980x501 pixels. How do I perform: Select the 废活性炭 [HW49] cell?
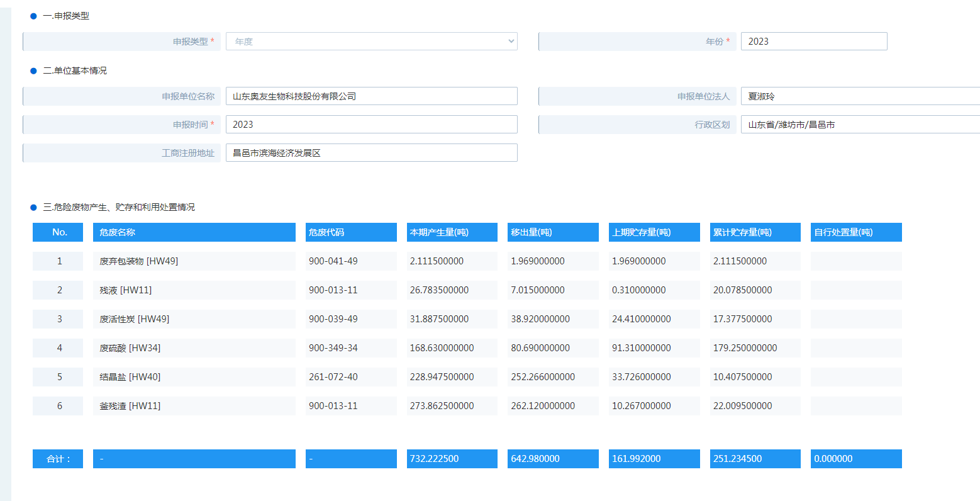pos(194,319)
